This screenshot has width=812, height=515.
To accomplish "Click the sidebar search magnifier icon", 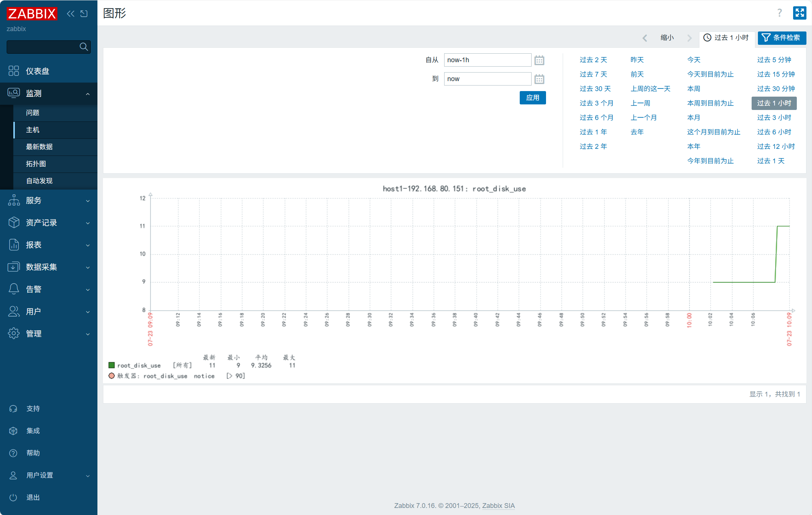I will (x=84, y=47).
